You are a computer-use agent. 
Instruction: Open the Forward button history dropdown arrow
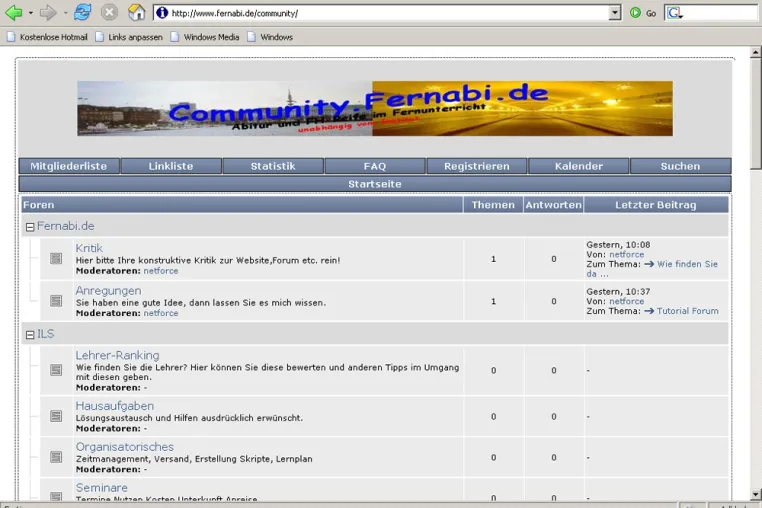coord(65,13)
